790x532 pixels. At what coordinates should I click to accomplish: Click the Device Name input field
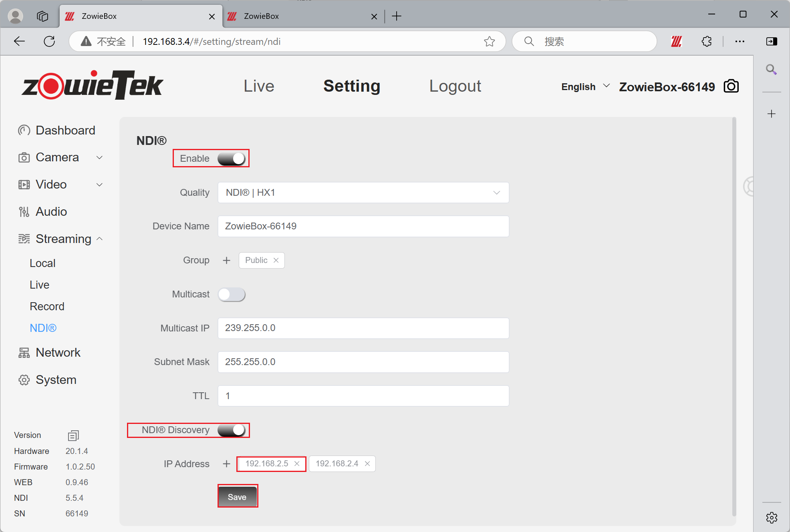(363, 227)
